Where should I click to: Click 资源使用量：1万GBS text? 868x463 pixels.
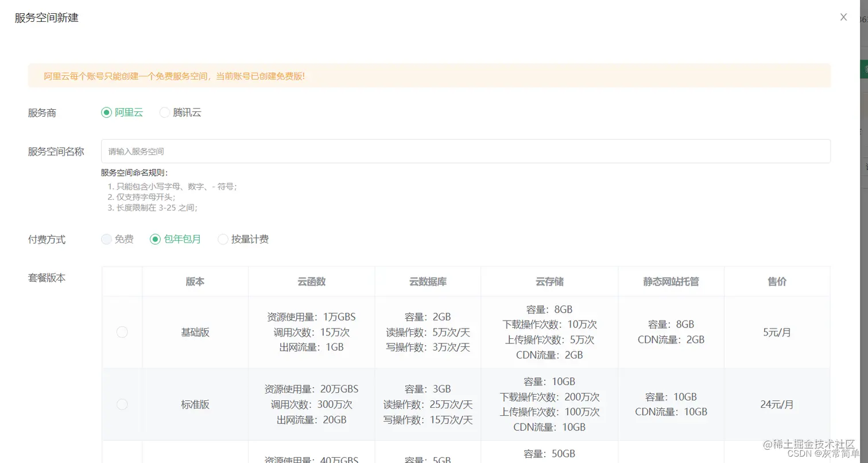[x=312, y=317]
